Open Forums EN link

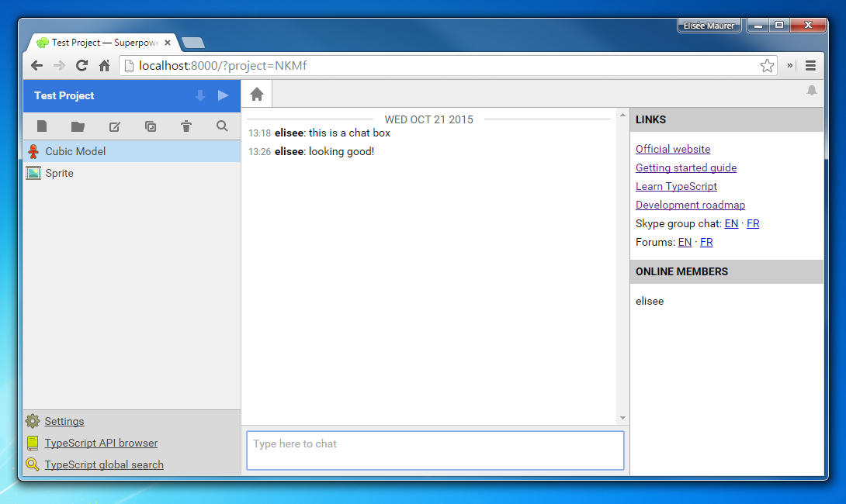click(685, 242)
